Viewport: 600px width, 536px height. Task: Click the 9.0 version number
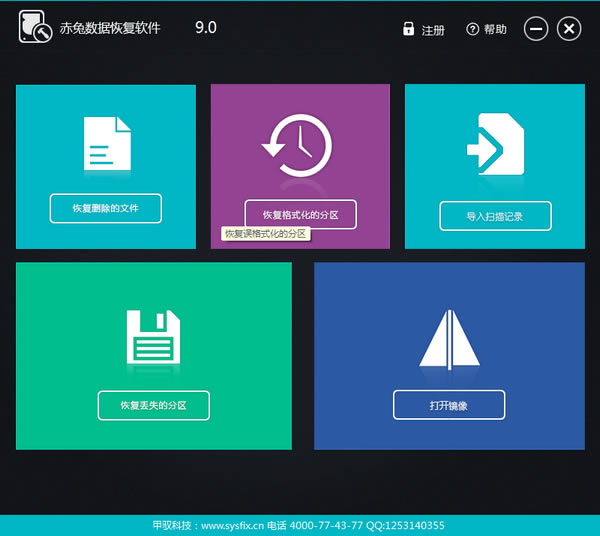205,28
